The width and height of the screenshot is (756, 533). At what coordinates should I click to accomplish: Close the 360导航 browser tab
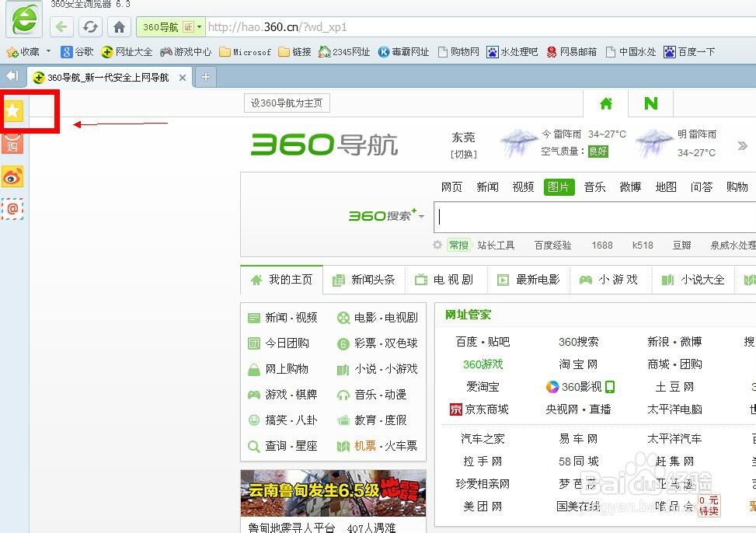(183, 77)
